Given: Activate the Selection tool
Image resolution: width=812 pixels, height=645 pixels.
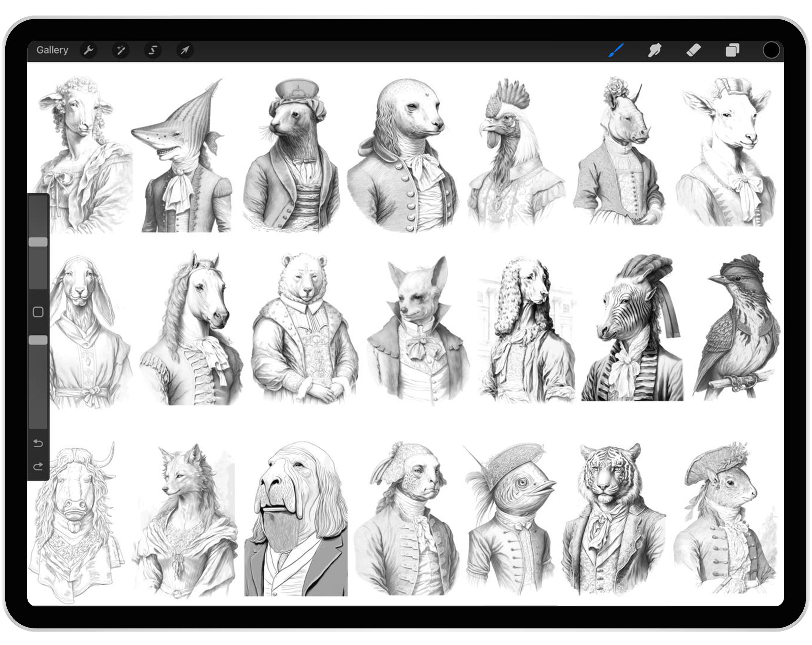Looking at the screenshot, I should pyautogui.click(x=153, y=50).
